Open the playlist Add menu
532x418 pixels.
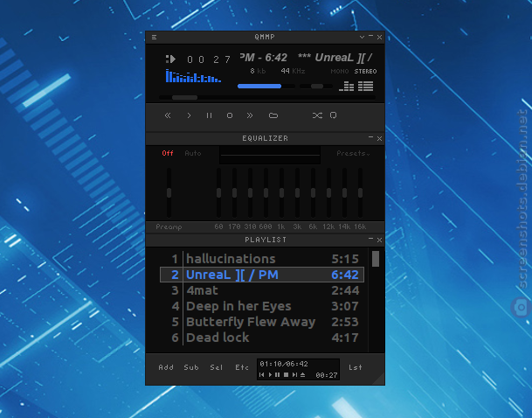[166, 367]
